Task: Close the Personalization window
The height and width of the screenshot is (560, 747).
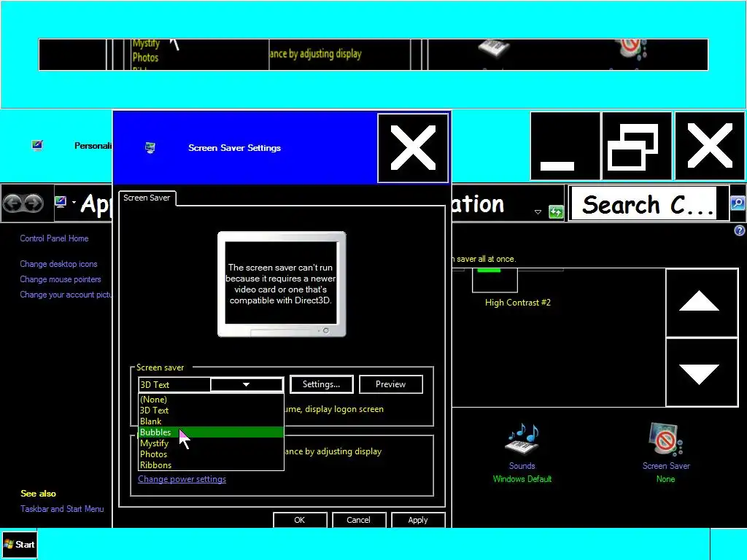Action: tap(710, 146)
